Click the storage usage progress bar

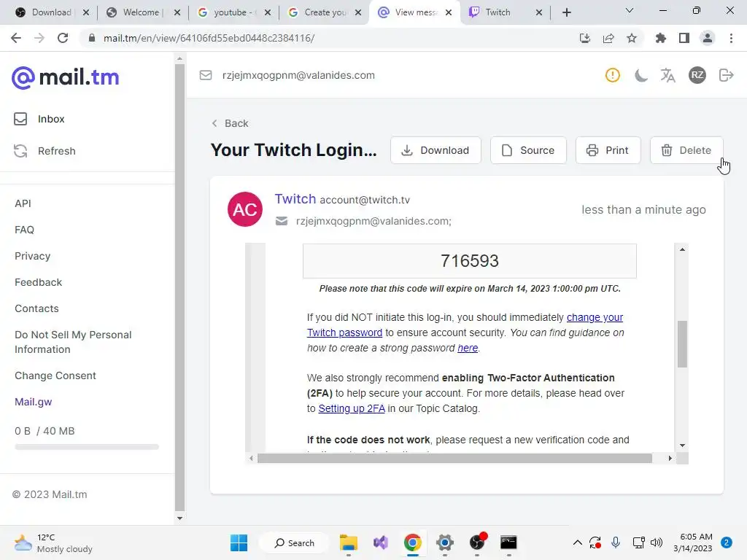pyautogui.click(x=87, y=447)
